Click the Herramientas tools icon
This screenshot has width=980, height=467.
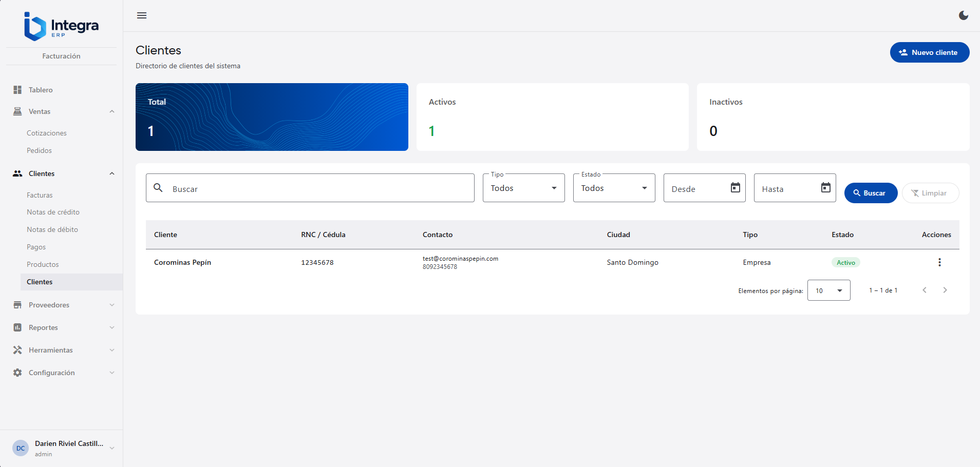[x=17, y=350]
